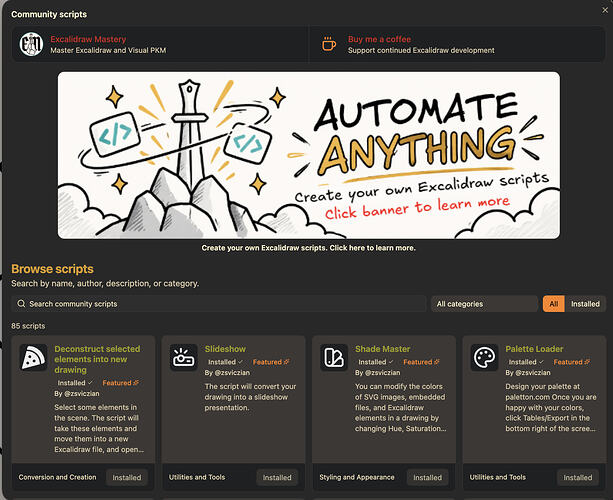Image resolution: width=613 pixels, height=500 pixels.
Task: Click 'Create your own Excalidraw scripts' caption link
Action: pos(308,248)
